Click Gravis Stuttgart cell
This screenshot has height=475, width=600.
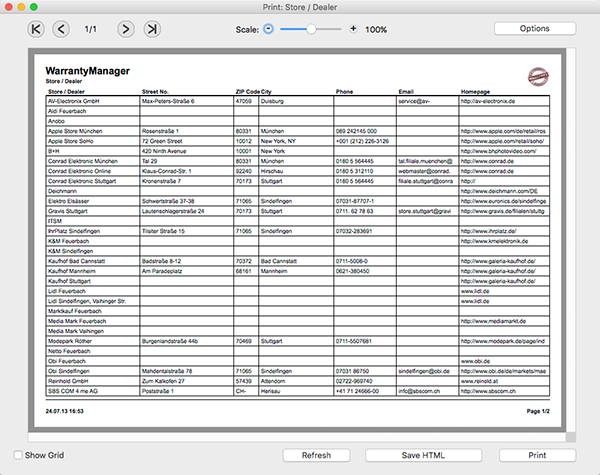pos(93,211)
